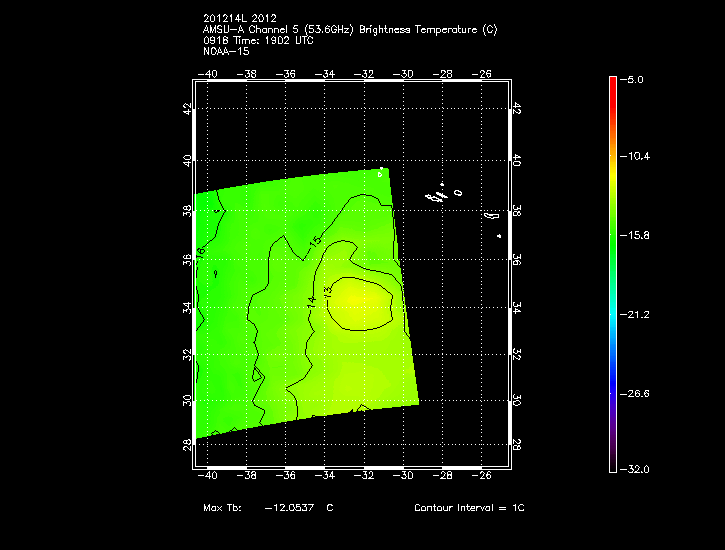Click the green section of the color bar
The height and width of the screenshot is (550, 725).
(x=613, y=236)
